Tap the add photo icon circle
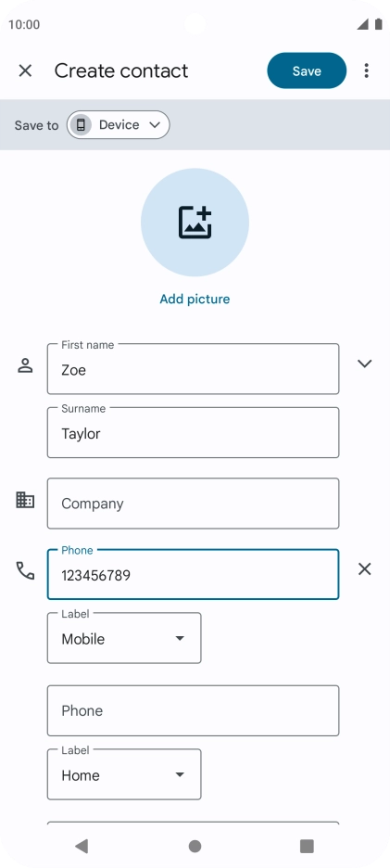The width and height of the screenshot is (390, 868). point(195,223)
